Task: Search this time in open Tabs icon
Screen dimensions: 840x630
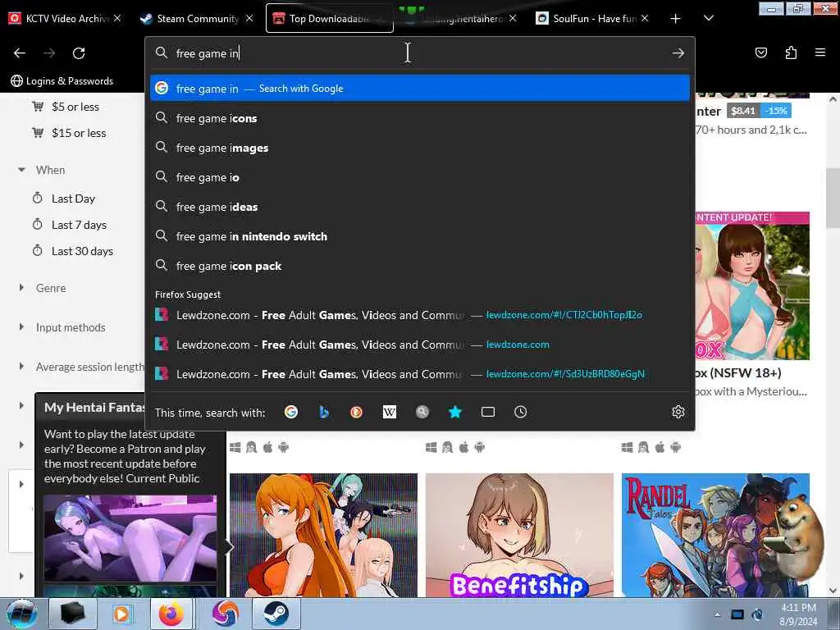Action: pyautogui.click(x=488, y=412)
